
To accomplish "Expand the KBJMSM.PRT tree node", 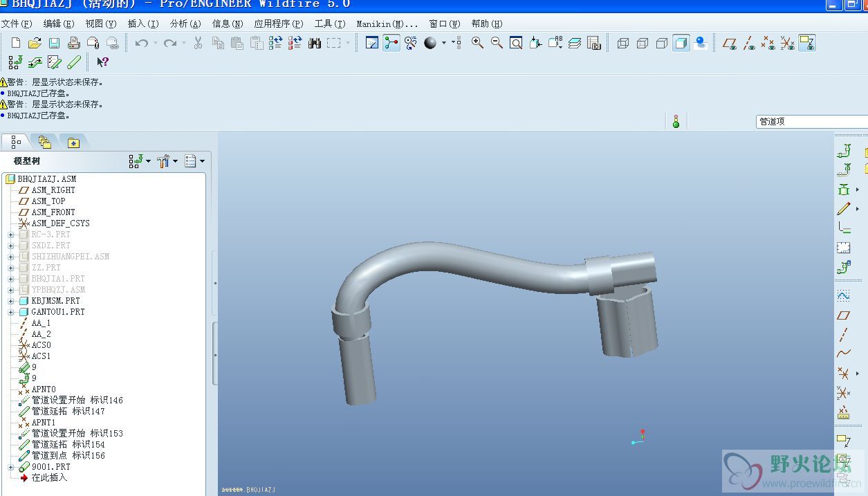I will 11,301.
